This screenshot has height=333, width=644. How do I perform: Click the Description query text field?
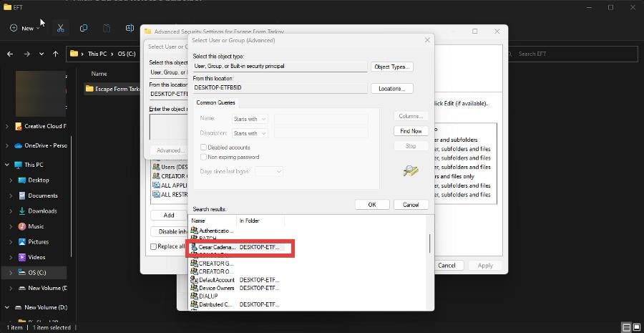321,133
